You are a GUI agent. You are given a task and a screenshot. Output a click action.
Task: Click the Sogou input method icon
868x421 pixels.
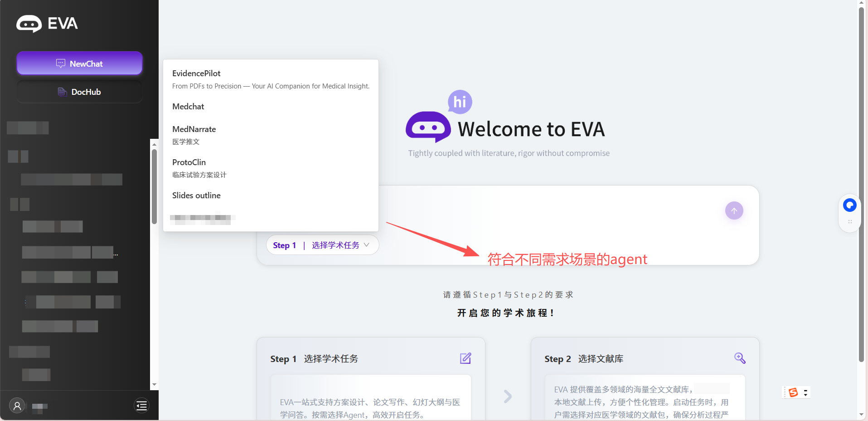tap(793, 392)
